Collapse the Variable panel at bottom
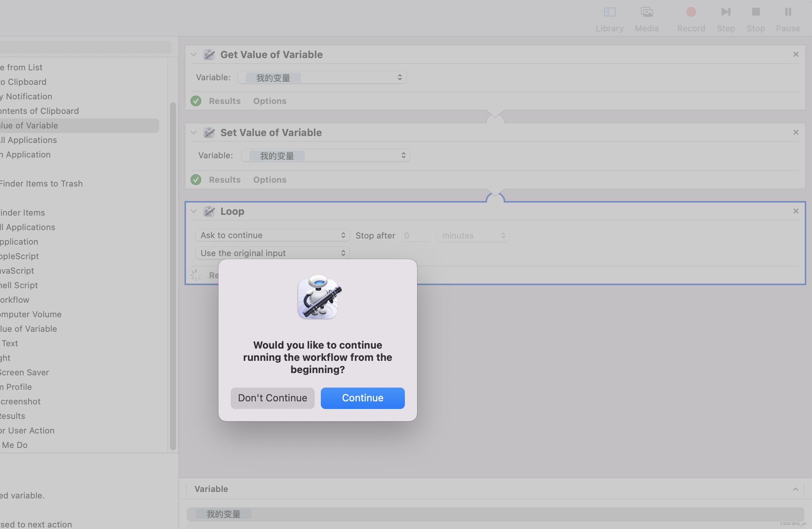 pos(795,489)
